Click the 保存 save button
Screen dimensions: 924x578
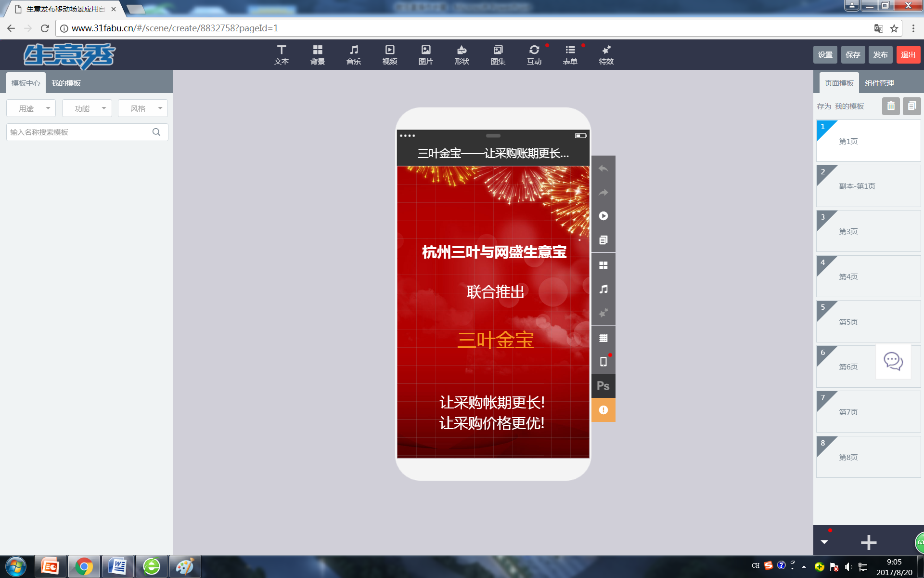[x=853, y=55]
